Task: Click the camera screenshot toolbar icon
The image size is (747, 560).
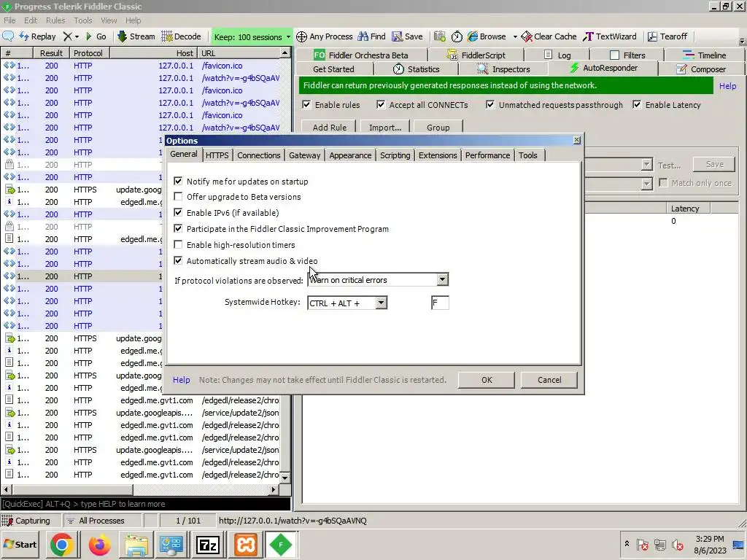Action: (439, 36)
